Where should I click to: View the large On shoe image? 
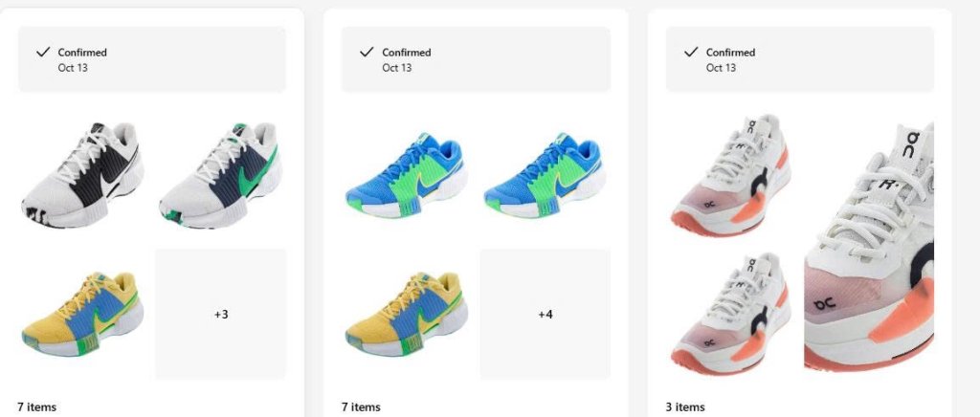(x=869, y=246)
